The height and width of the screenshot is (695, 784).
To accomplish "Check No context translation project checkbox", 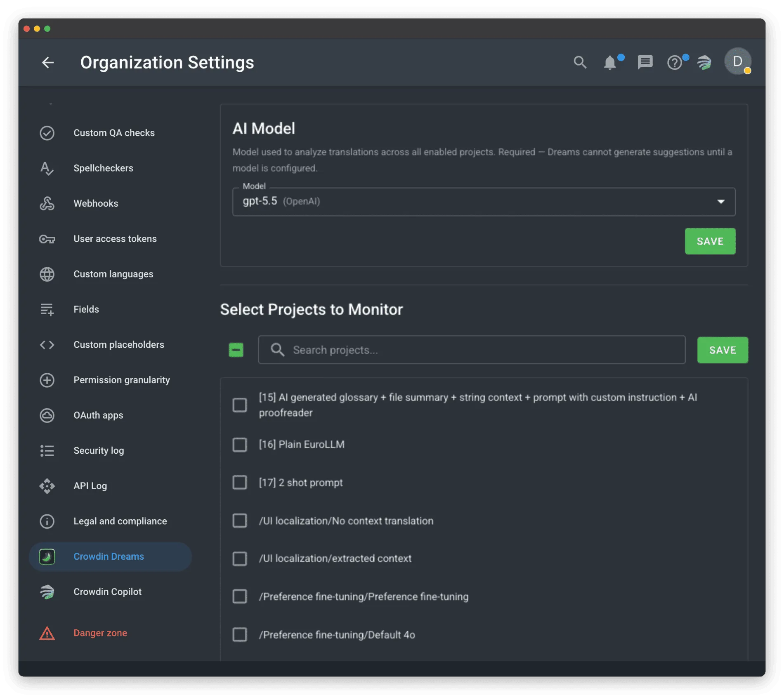I will pyautogui.click(x=240, y=521).
